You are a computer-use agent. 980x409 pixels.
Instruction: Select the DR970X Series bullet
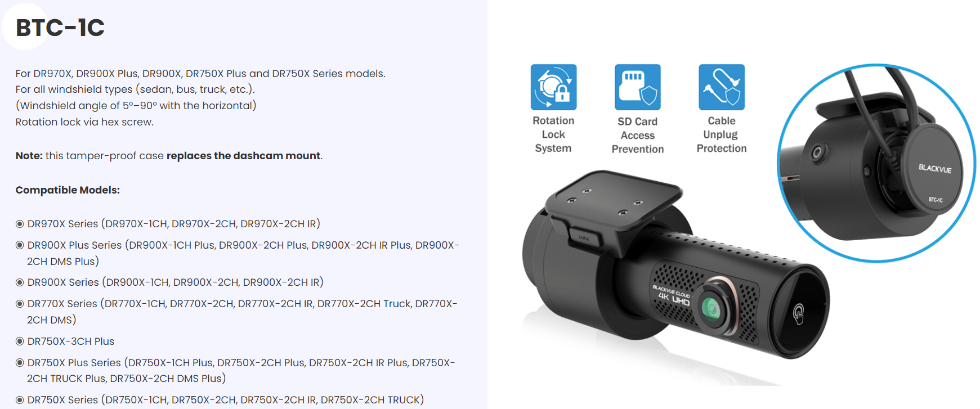coord(20,224)
